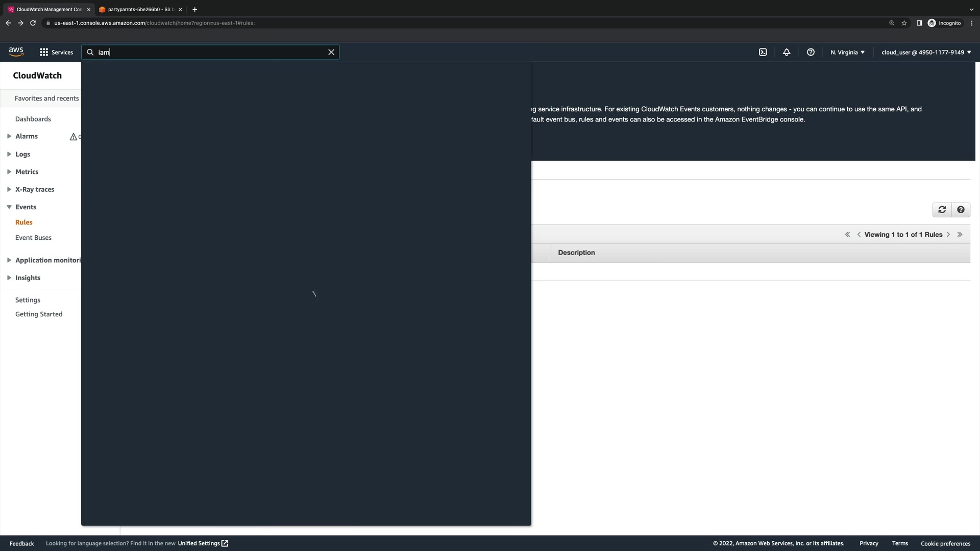980x551 pixels.
Task: Open the cloud_user account menu
Action: click(x=926, y=52)
